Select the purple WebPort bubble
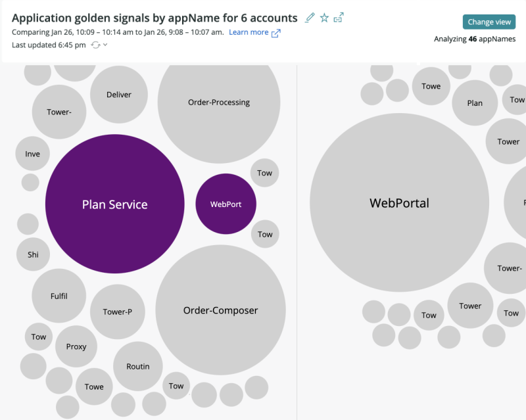526x420 pixels. (x=226, y=204)
